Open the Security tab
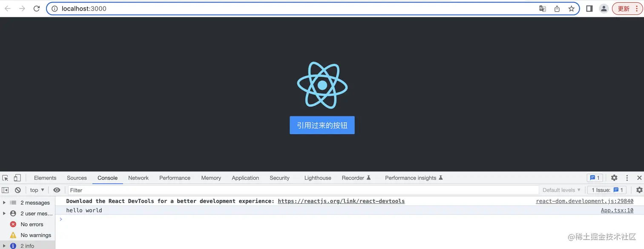 pyautogui.click(x=279, y=178)
